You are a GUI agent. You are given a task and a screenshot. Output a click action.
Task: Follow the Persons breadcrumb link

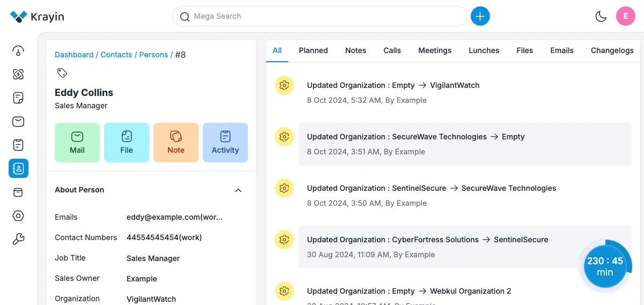(x=153, y=55)
